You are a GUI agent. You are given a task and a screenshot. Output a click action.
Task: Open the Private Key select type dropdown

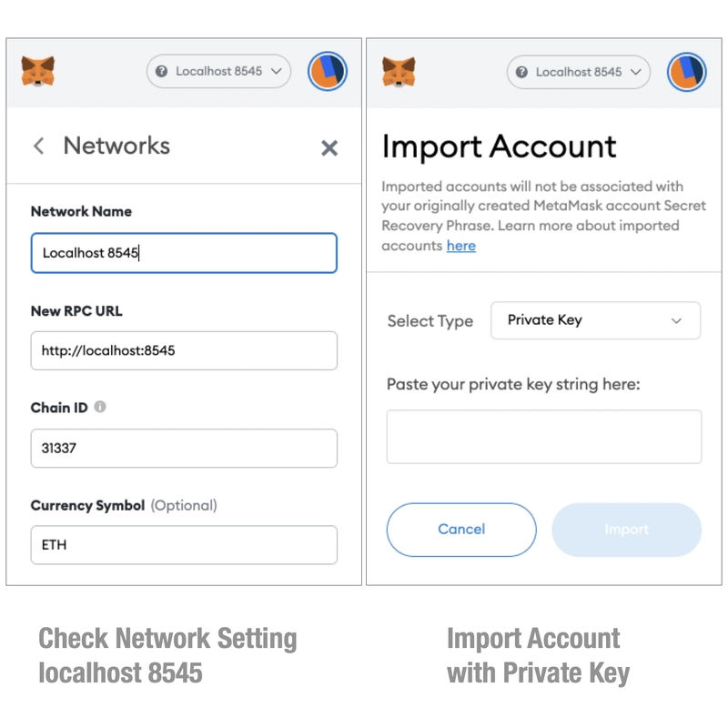[x=595, y=320]
